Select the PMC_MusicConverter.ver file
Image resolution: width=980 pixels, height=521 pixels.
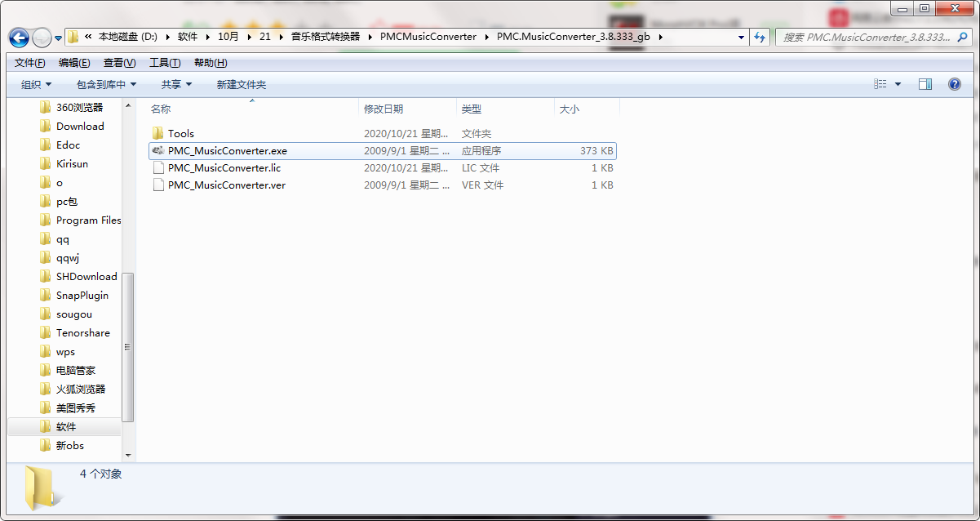point(226,185)
